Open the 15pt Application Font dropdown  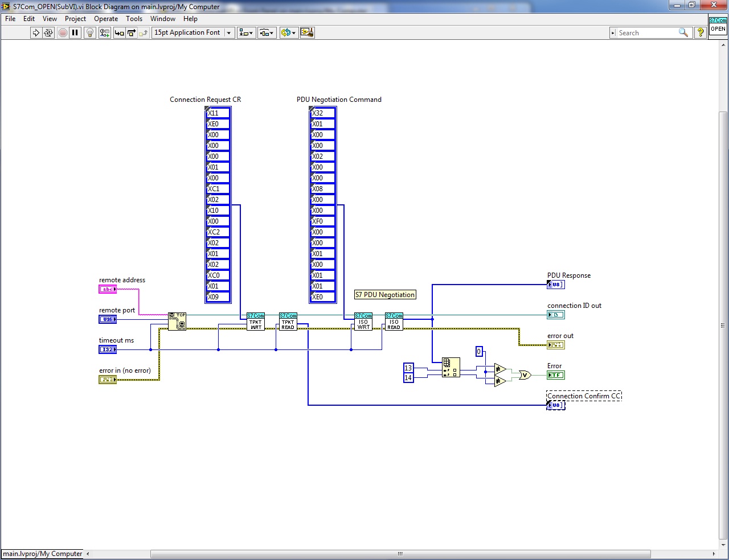tap(193, 32)
